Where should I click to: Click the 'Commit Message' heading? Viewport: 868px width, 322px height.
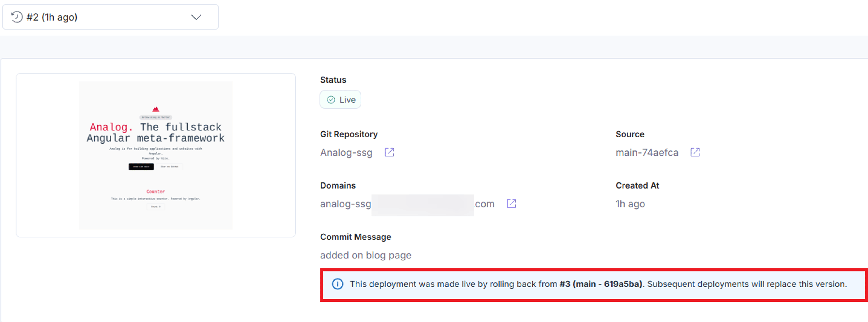(x=356, y=237)
